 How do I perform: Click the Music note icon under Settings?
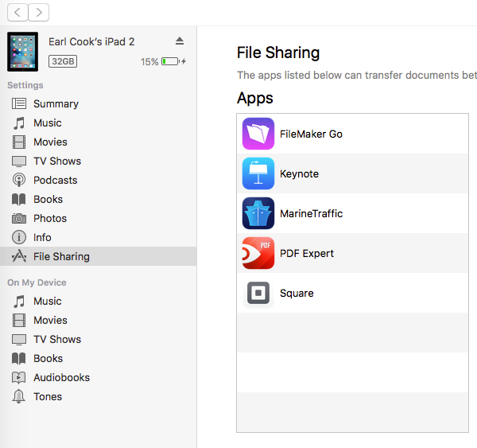point(19,123)
